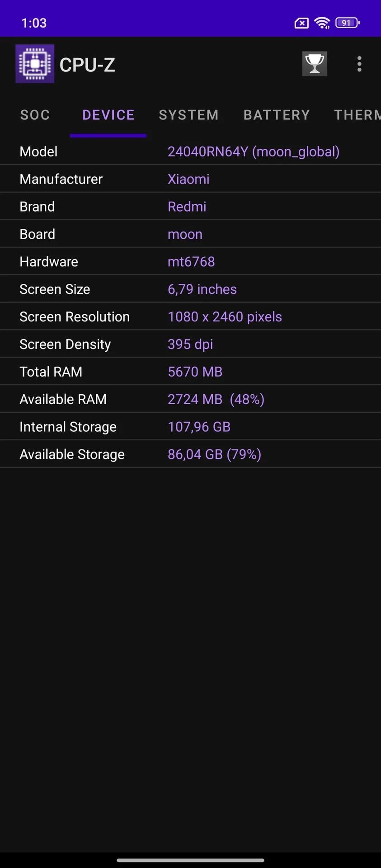Viewport: 381px width, 868px height.
Task: Tap the Available Storage row
Action: pyautogui.click(x=190, y=454)
